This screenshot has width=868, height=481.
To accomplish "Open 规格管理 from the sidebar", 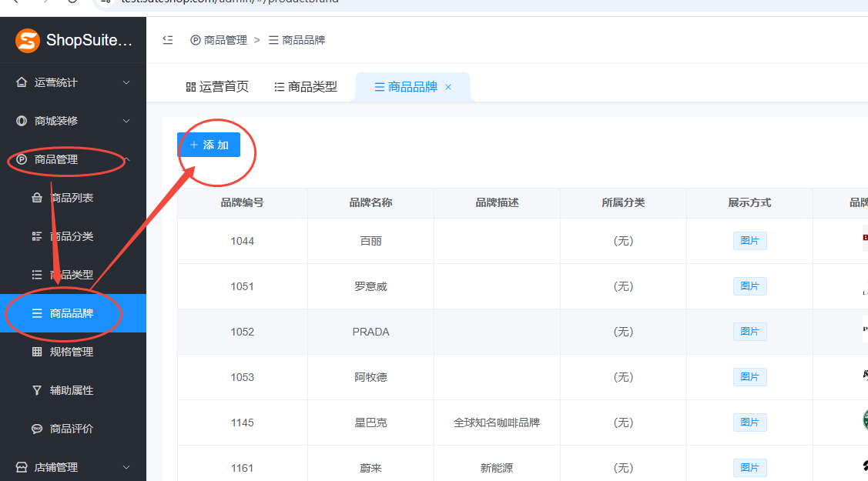I will (72, 352).
